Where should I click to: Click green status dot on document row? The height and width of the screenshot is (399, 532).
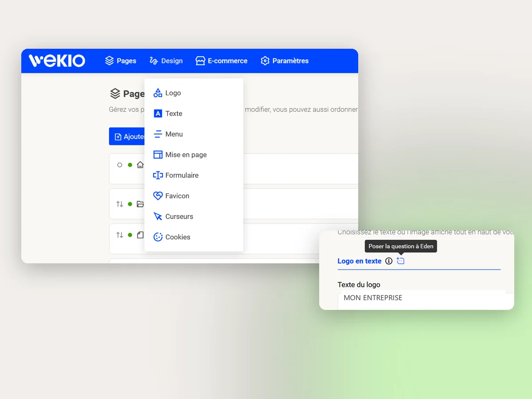(x=130, y=235)
